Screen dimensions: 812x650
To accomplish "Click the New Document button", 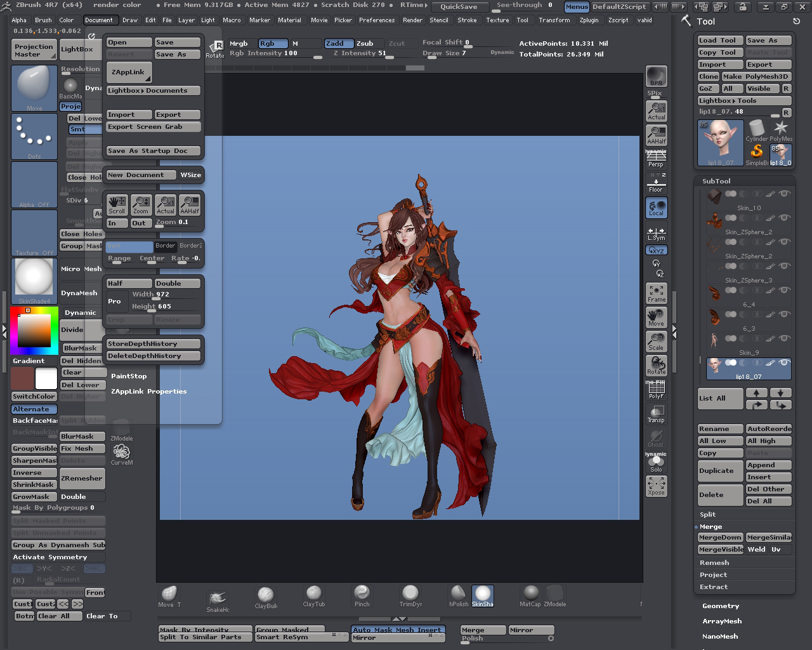I will tap(141, 175).
